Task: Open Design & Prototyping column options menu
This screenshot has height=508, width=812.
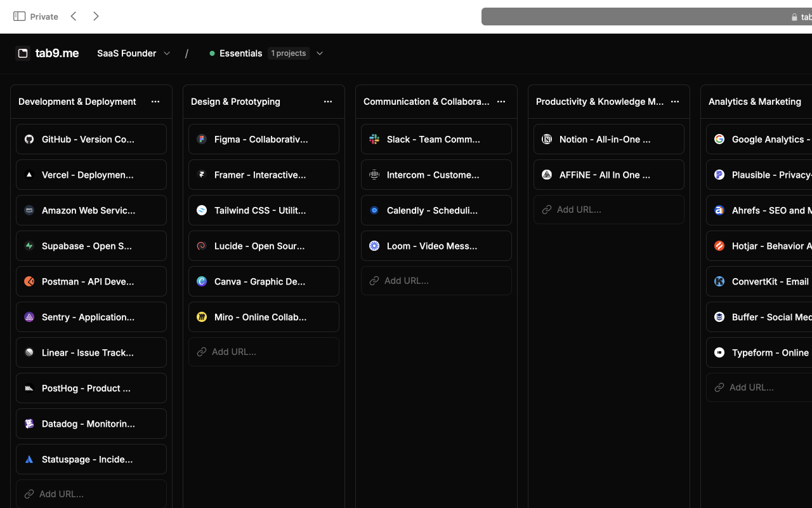Action: 328,102
